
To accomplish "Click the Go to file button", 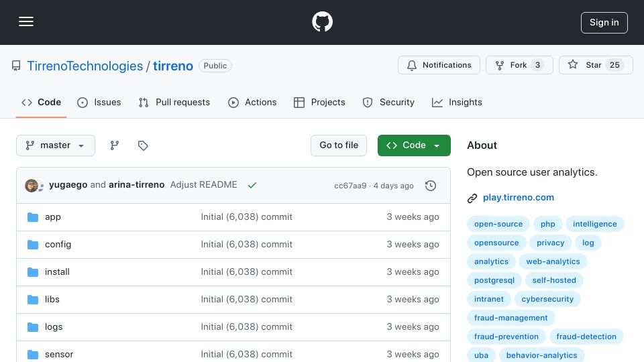I will click(x=339, y=145).
